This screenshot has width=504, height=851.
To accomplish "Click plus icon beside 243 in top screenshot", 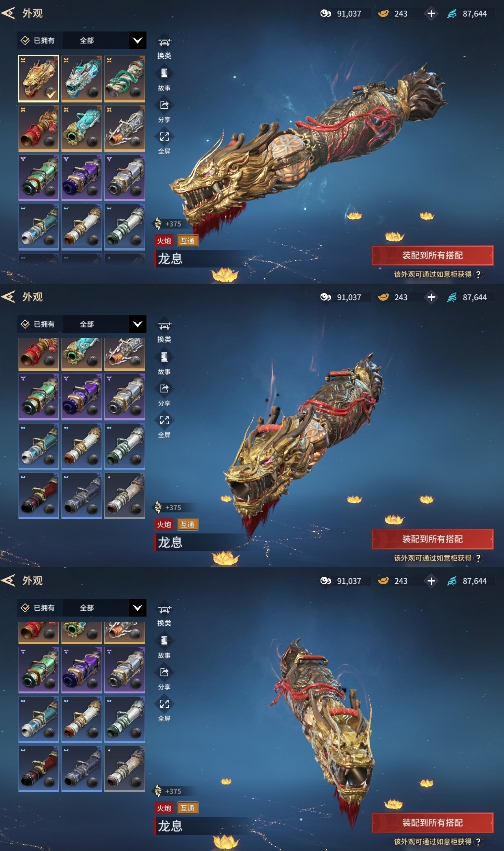I will (431, 14).
